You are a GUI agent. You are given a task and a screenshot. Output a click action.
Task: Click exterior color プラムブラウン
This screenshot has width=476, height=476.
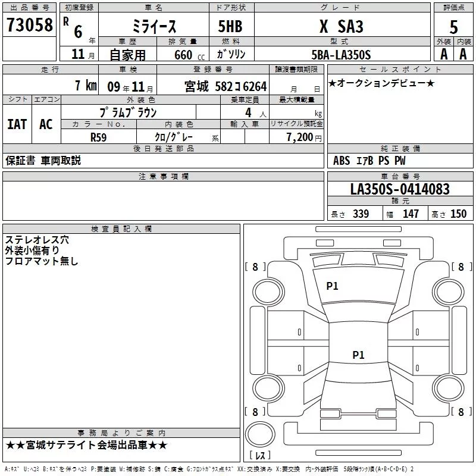pyautogui.click(x=128, y=112)
